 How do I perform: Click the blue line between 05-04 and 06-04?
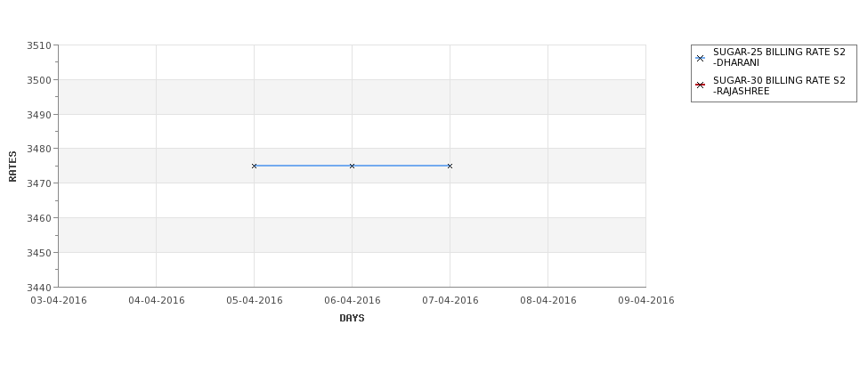(x=303, y=166)
